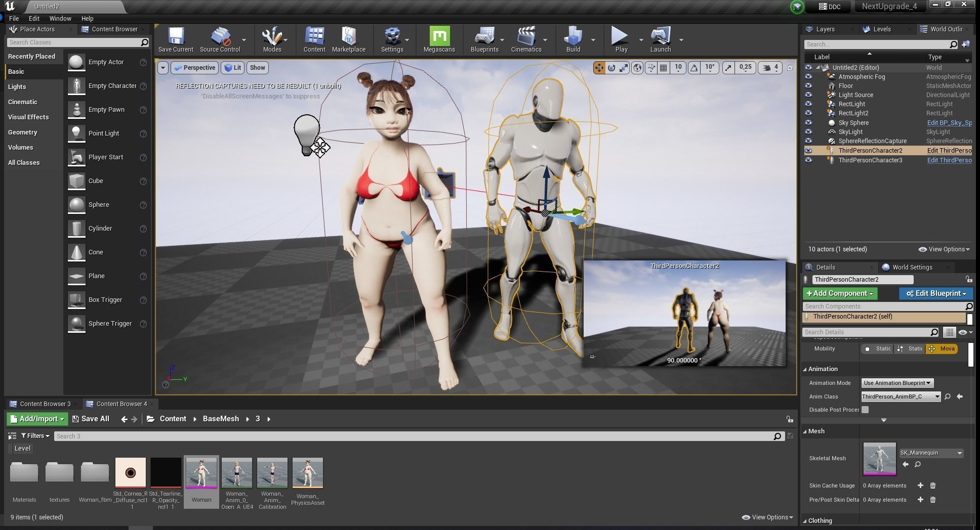Screen dimensions: 980x530
Task: Select rotate gizmo mode in viewport
Action: (x=611, y=68)
